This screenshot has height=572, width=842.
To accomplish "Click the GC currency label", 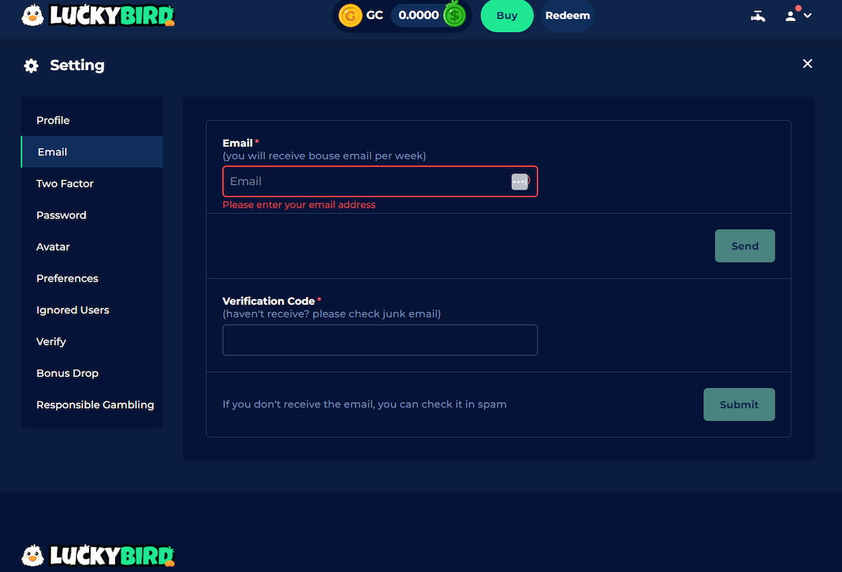I will tap(374, 15).
